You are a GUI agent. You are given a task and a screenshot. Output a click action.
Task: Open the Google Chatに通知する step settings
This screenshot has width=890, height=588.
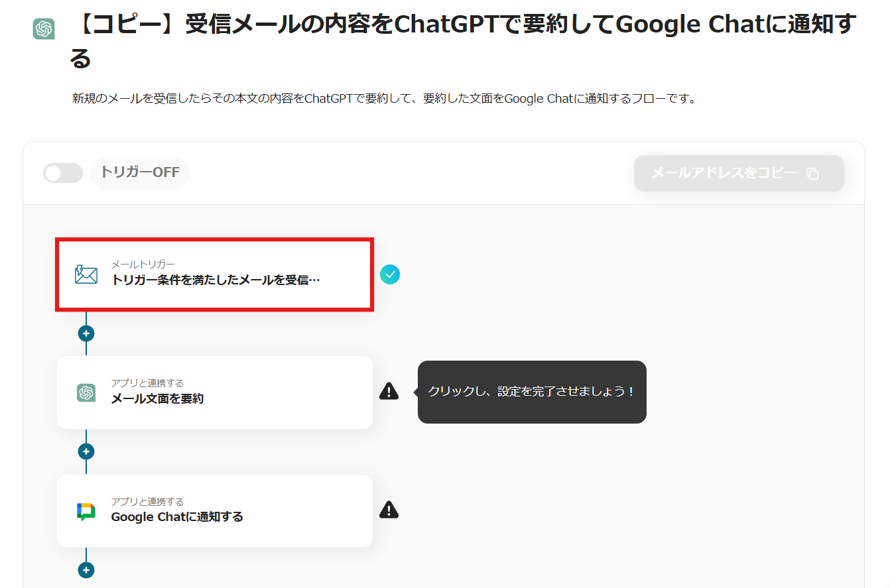(215, 511)
